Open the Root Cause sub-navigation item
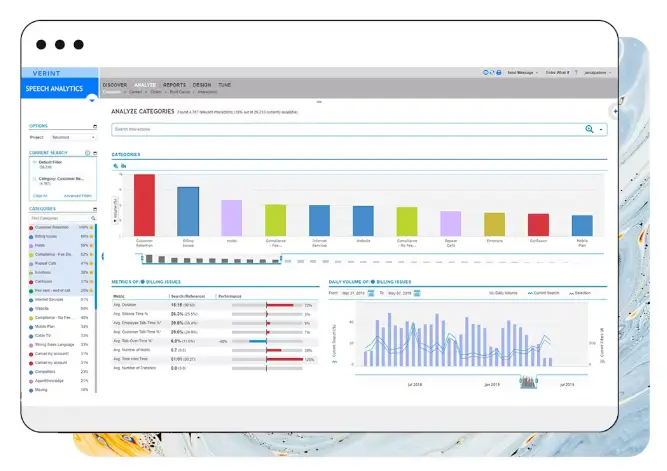Screen dimensions: 667x471 pyautogui.click(x=180, y=92)
